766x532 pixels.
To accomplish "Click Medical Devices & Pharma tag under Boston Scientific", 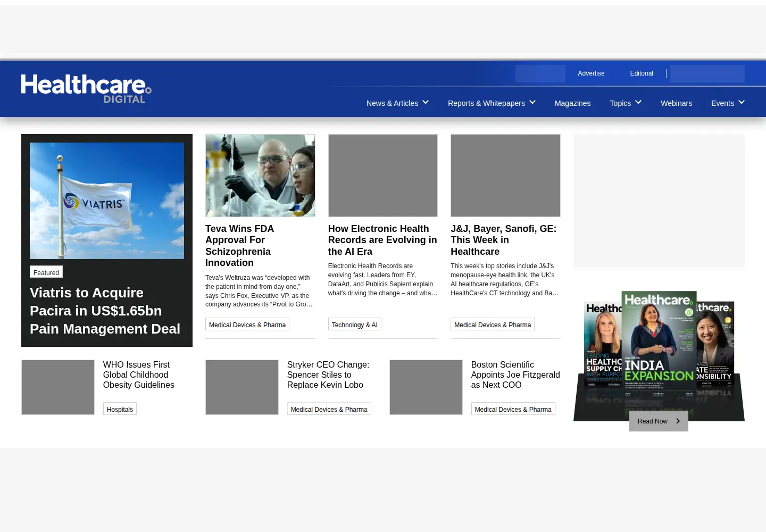I will coord(513,409).
